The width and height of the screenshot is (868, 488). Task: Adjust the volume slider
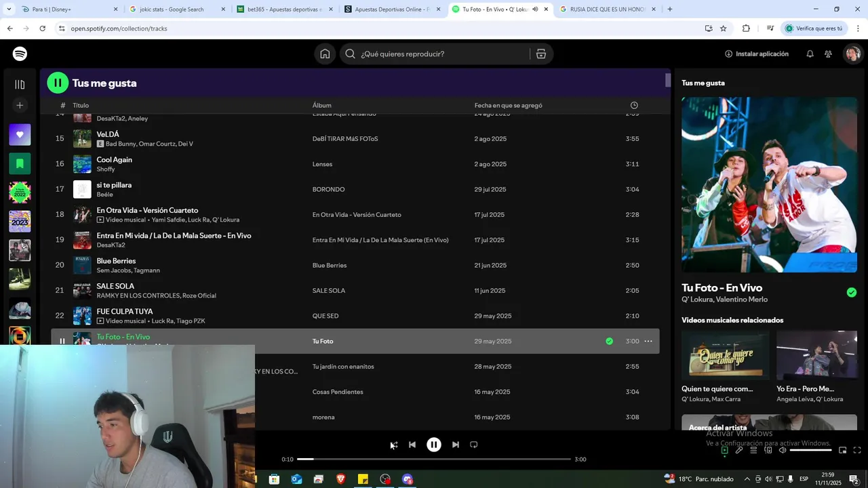point(810,450)
